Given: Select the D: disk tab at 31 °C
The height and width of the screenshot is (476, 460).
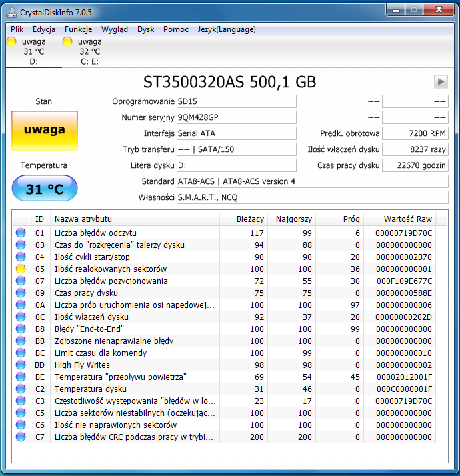Looking at the screenshot, I should [x=34, y=51].
